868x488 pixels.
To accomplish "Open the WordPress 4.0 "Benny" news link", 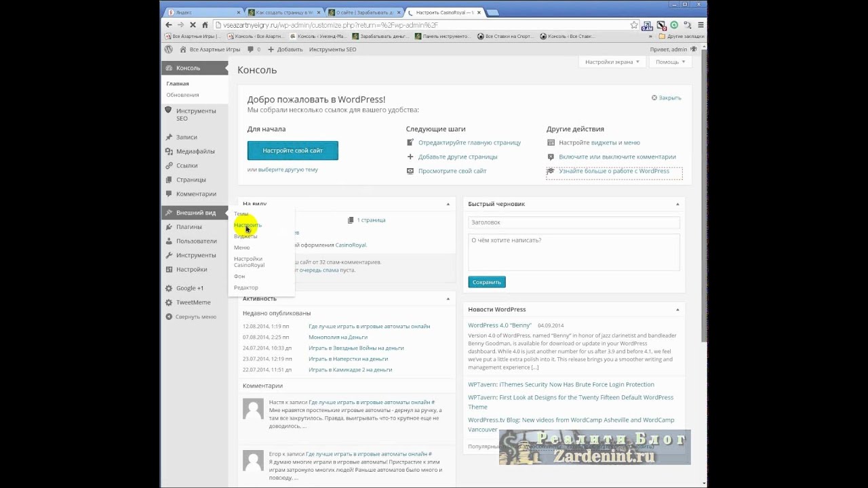I will (500, 325).
